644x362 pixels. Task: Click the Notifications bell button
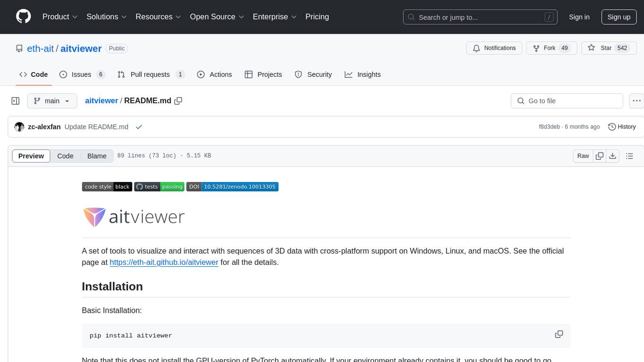(x=494, y=48)
